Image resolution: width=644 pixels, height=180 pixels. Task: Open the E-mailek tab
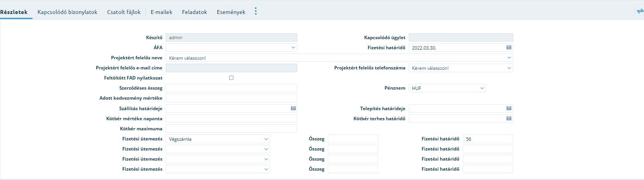pos(161,12)
